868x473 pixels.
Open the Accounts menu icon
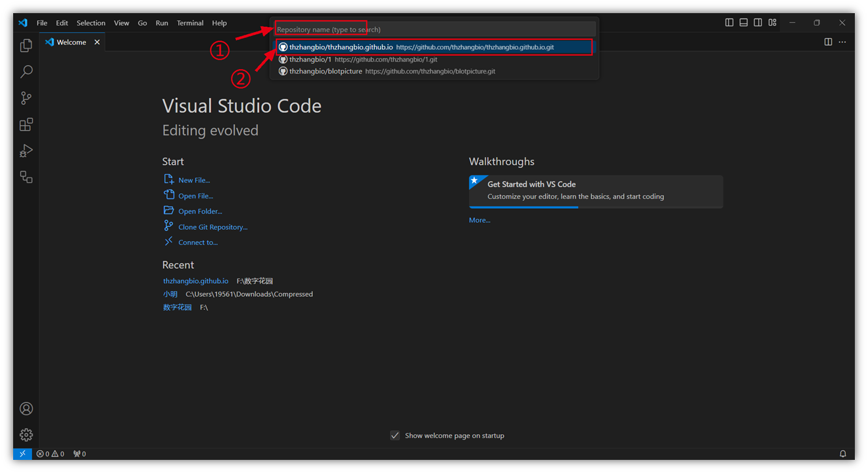click(26, 409)
